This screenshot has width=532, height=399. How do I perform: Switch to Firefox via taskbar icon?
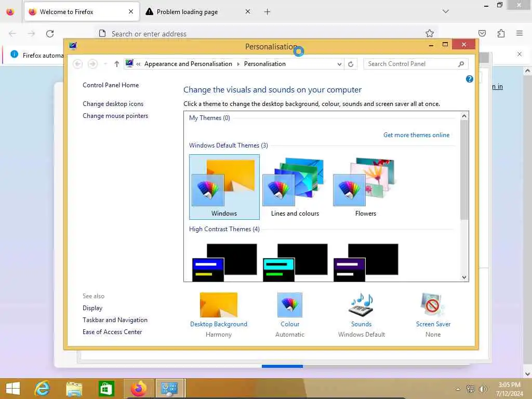[139, 389]
